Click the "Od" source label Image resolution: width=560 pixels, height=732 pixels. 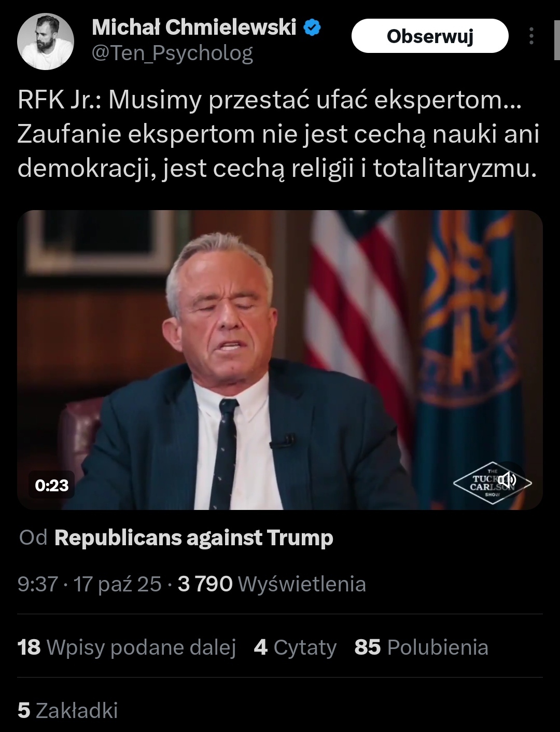click(x=33, y=537)
